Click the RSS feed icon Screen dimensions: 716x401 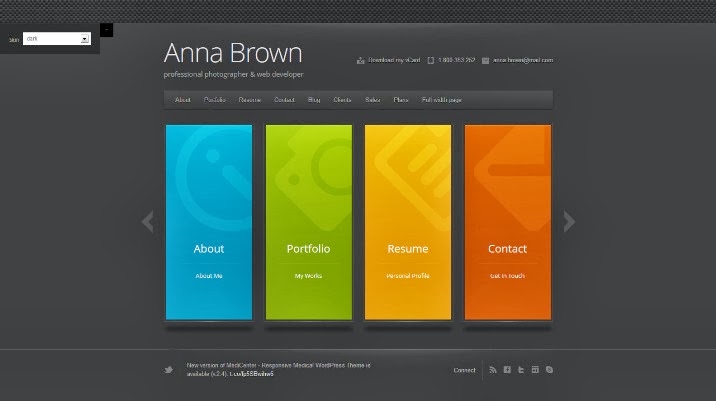(x=493, y=370)
